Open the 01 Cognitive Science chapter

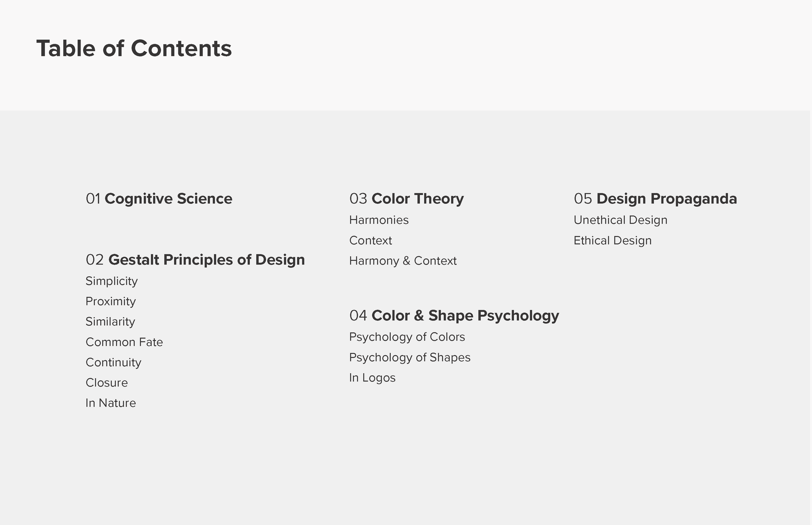(159, 199)
